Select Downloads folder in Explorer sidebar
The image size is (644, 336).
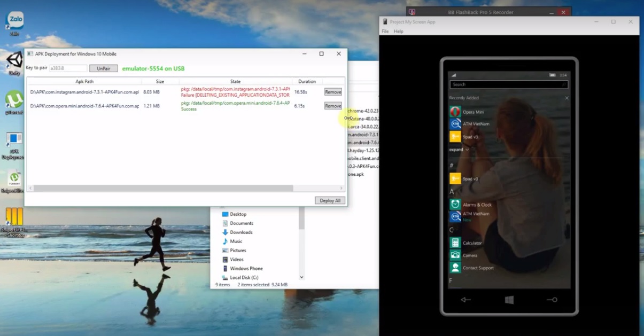(x=241, y=232)
